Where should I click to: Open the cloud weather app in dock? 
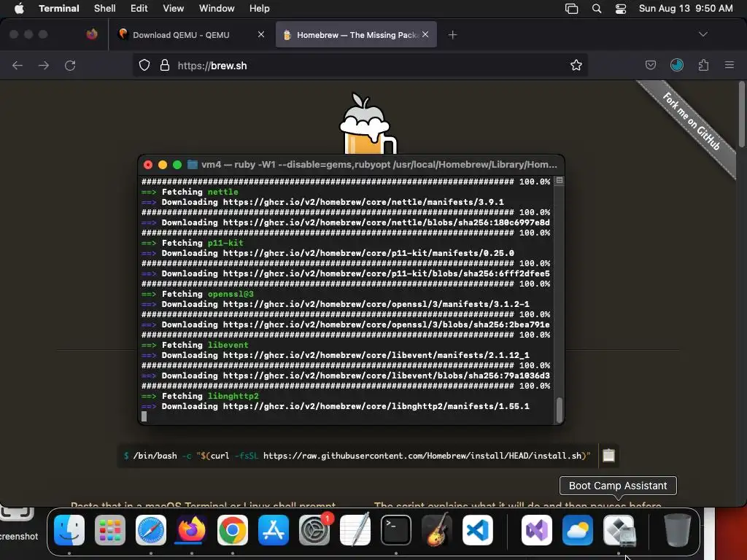578,530
